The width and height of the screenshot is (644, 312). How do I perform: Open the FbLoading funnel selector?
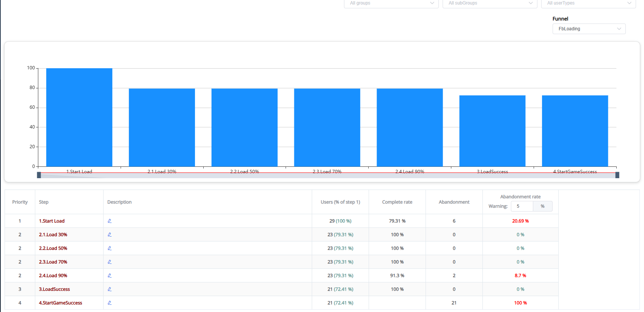pyautogui.click(x=589, y=29)
